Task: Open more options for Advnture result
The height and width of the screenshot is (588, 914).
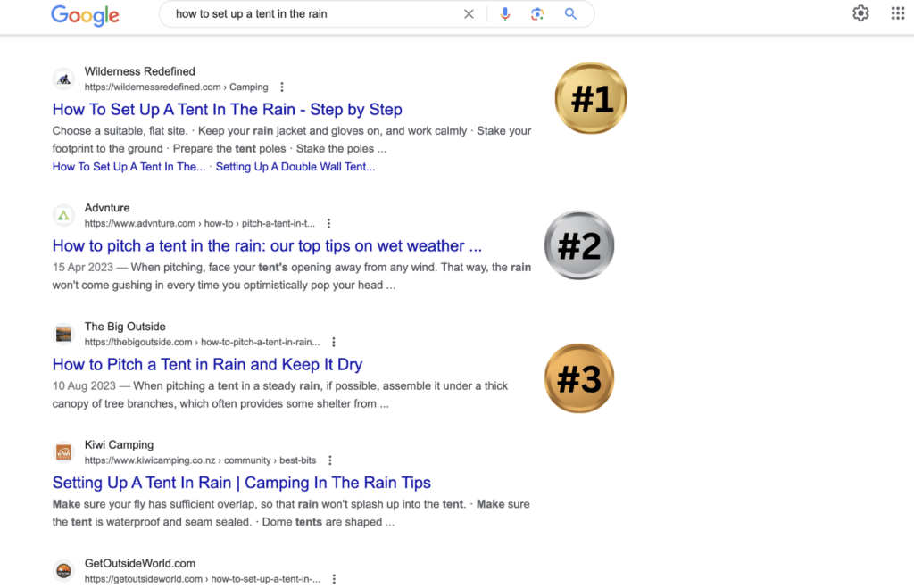Action: pos(328,223)
